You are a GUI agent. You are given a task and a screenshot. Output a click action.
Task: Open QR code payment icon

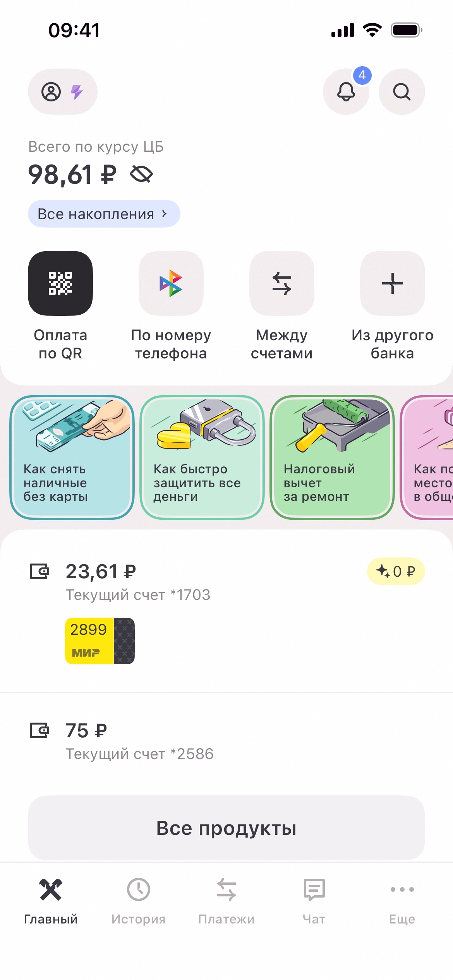click(60, 283)
